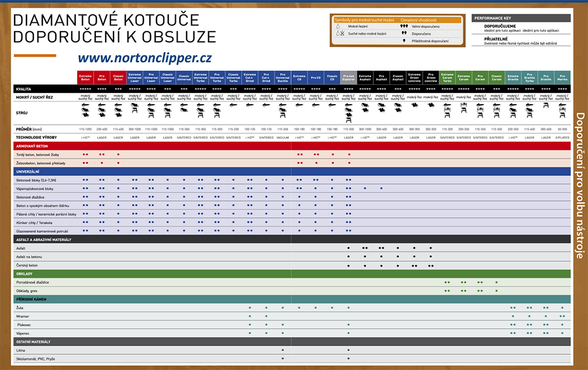Click the Obklady, gres row label
Screen dimensions: 588x370
pos(26,291)
